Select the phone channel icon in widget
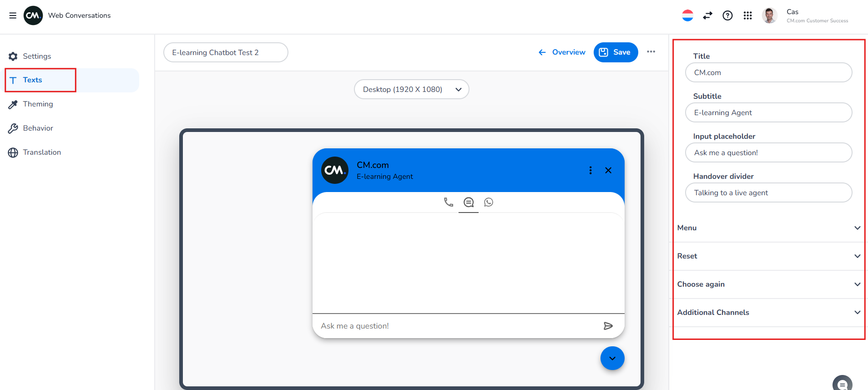Screen dimensions: 868x390 (449, 202)
